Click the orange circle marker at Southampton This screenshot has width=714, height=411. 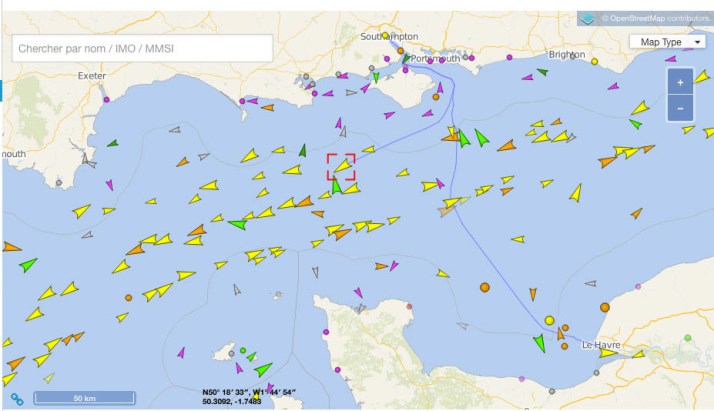[x=400, y=49]
